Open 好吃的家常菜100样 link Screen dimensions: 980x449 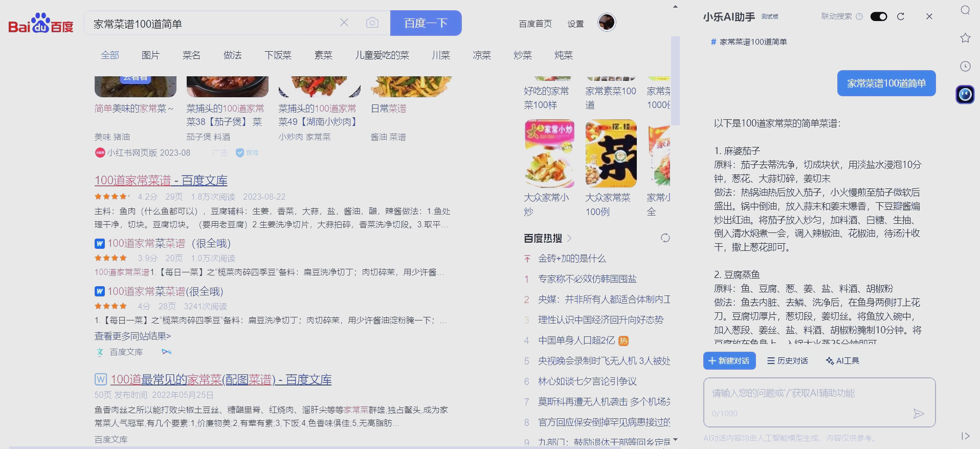click(546, 98)
